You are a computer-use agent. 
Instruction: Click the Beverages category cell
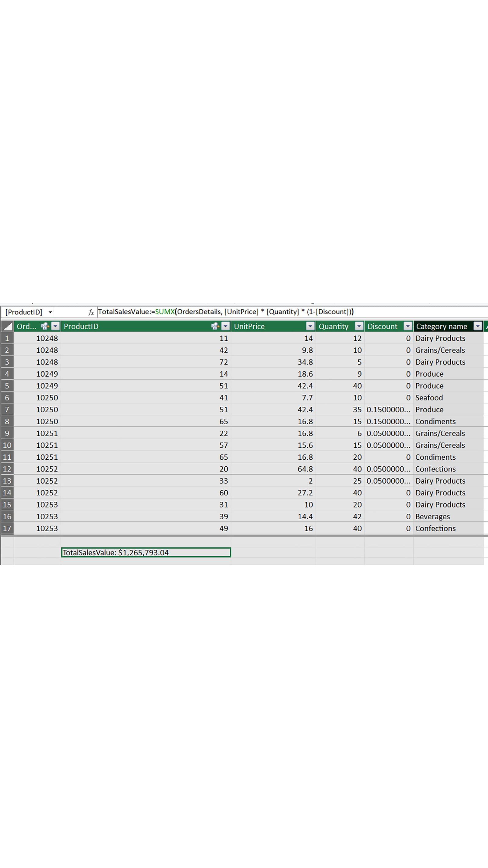[x=432, y=516]
